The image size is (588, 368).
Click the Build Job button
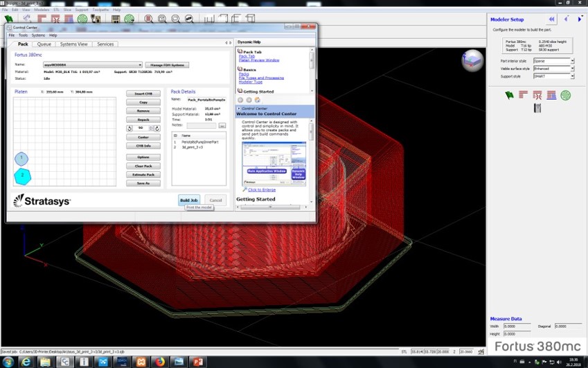pyautogui.click(x=189, y=200)
